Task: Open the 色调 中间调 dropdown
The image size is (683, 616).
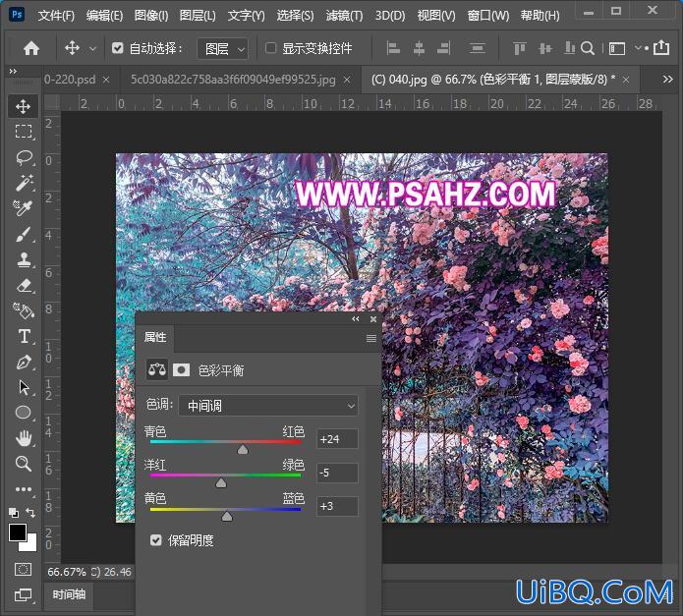Action: (x=268, y=406)
